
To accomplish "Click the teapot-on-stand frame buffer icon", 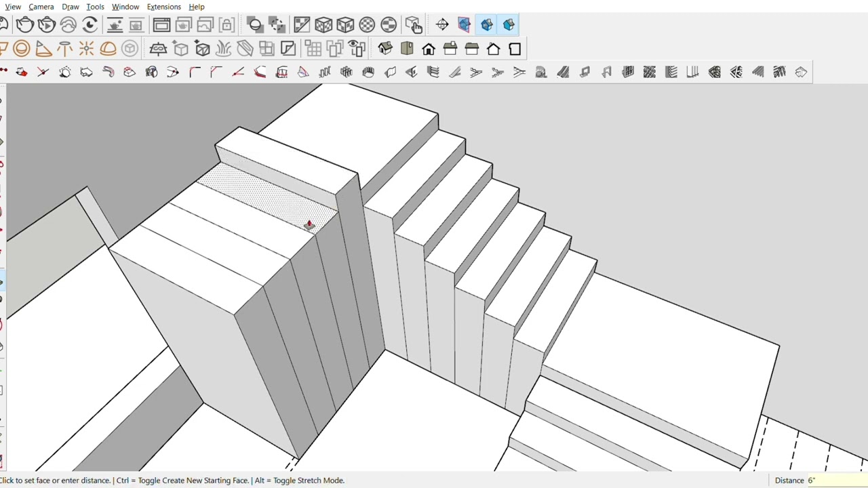I will 115,25.
